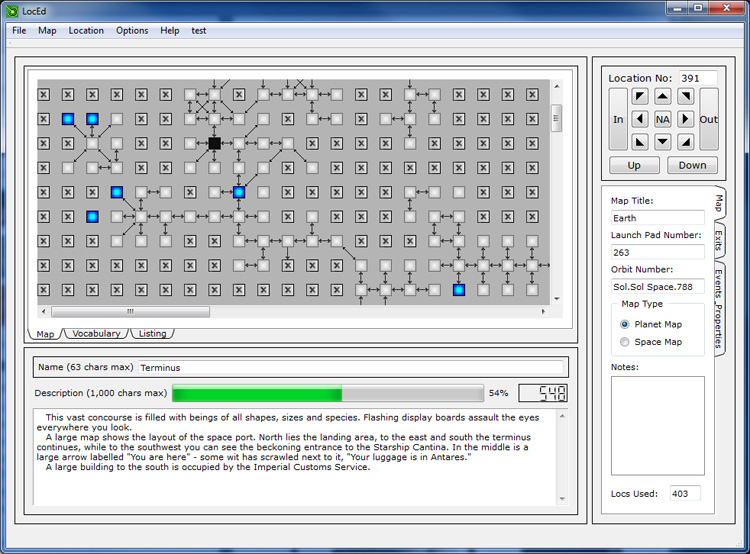Switch to the Listing tab

coord(152,333)
